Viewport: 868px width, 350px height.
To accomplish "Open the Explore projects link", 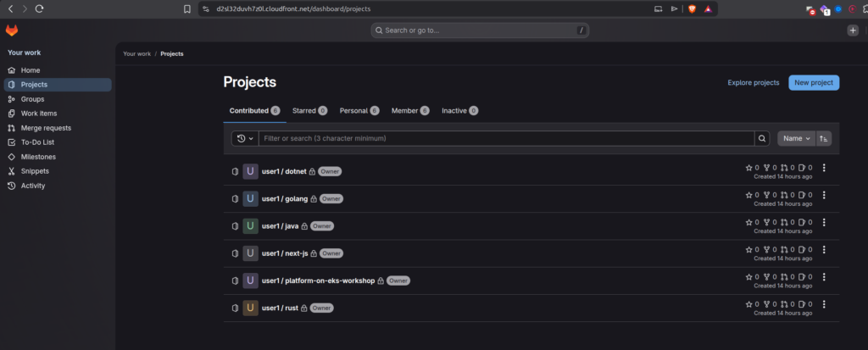I will pos(753,83).
